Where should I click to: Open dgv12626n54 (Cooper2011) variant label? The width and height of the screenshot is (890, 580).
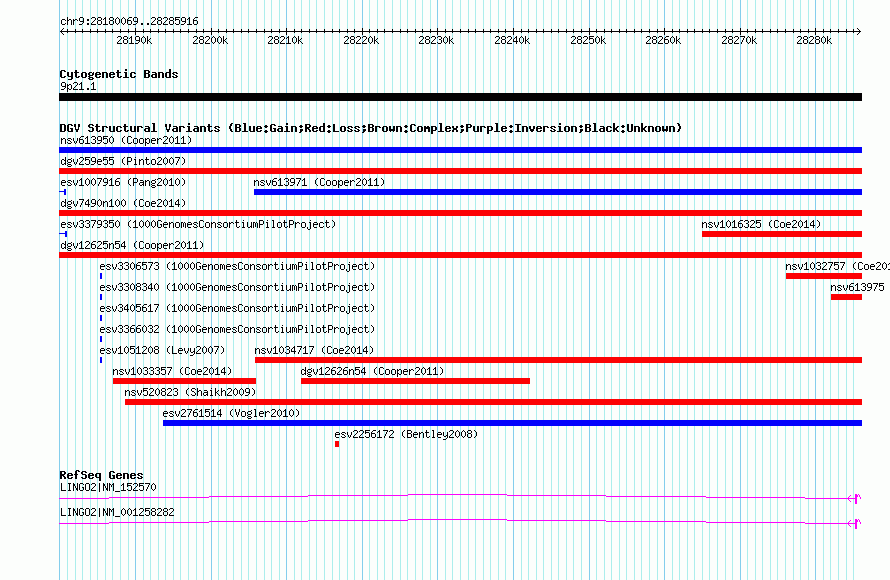(x=372, y=371)
